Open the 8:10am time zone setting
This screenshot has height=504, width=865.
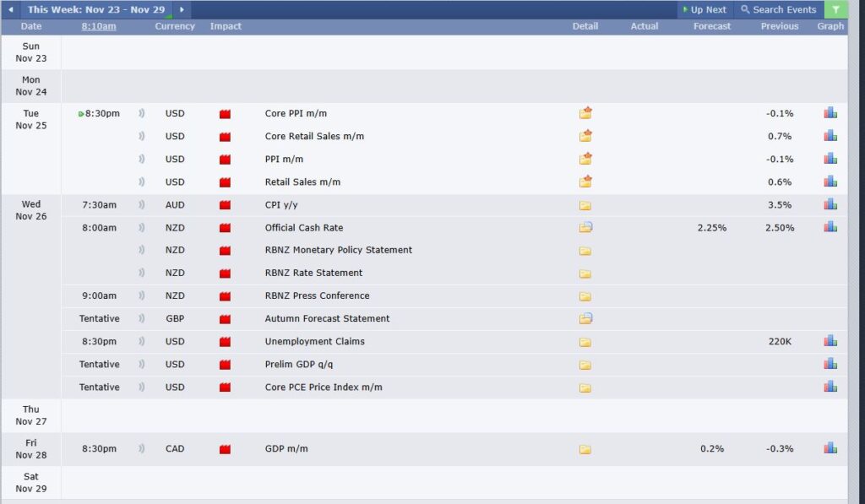point(99,26)
